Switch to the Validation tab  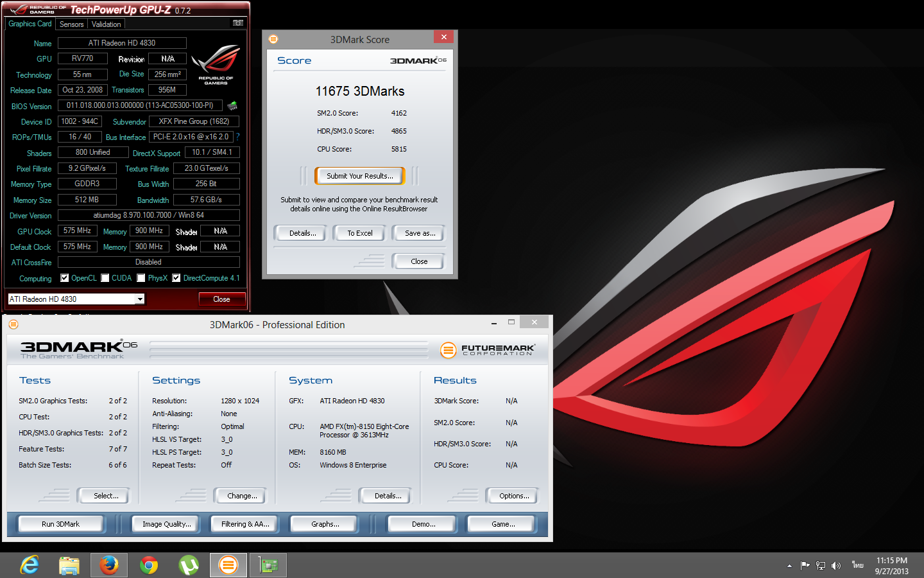pyautogui.click(x=107, y=24)
